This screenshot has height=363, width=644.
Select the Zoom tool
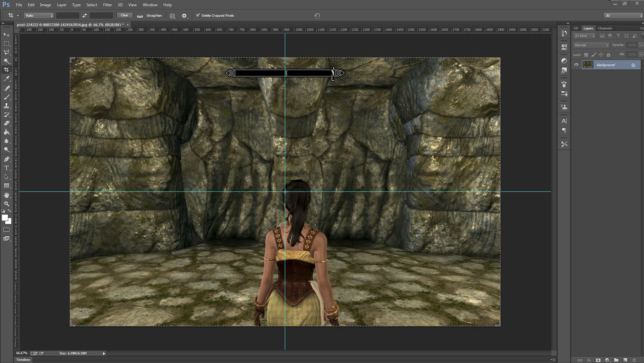(7, 204)
